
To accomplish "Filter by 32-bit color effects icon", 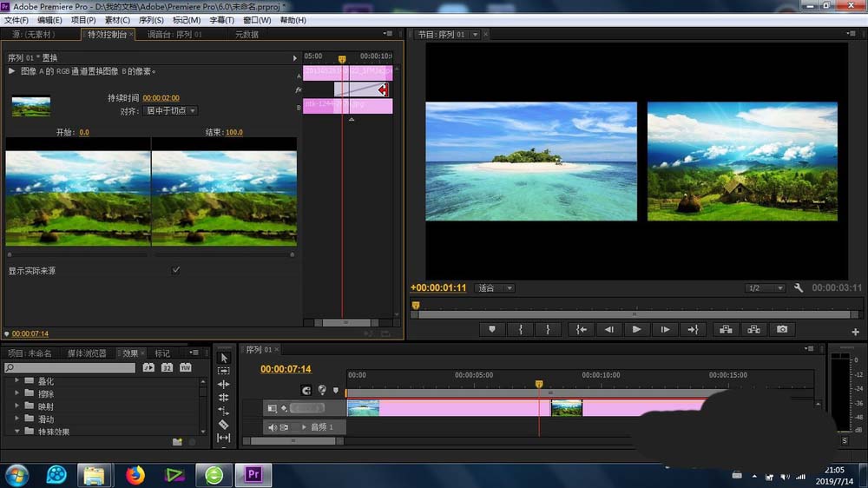I will (167, 367).
